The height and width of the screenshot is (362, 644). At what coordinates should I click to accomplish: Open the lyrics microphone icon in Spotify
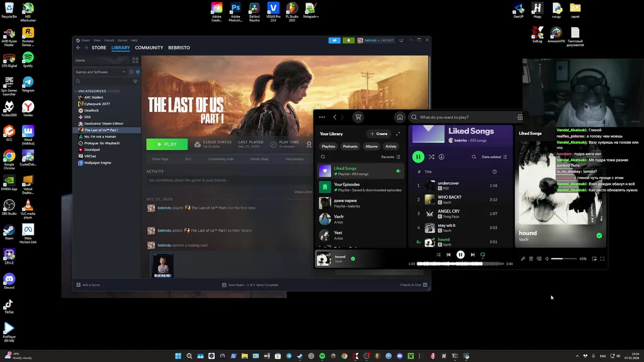pos(523,259)
